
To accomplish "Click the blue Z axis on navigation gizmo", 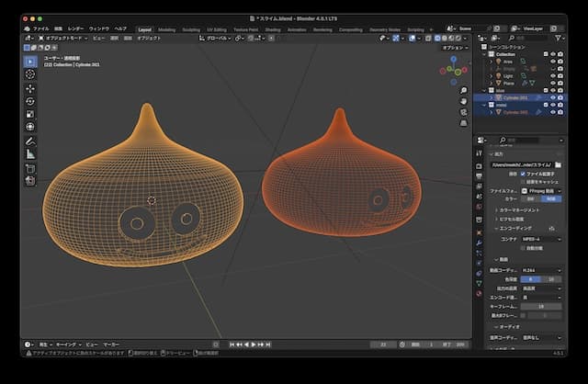I will (454, 59).
